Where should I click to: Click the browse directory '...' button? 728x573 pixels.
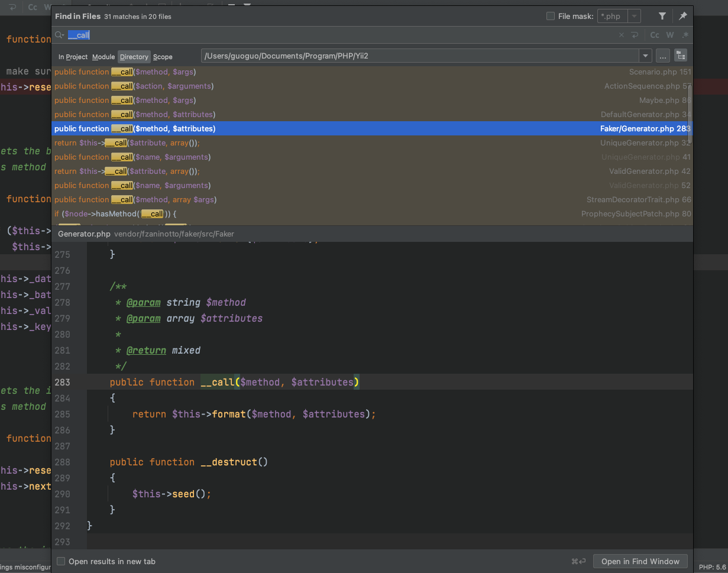coord(662,56)
